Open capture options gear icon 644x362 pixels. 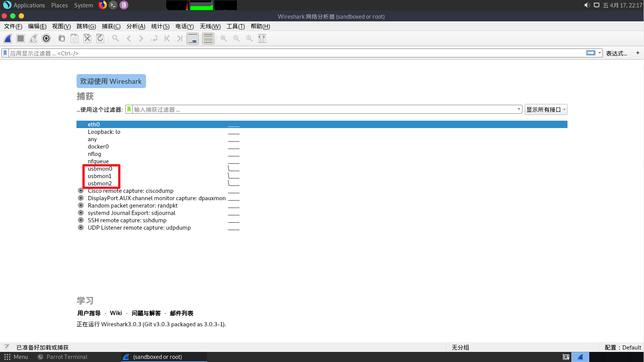(46, 38)
